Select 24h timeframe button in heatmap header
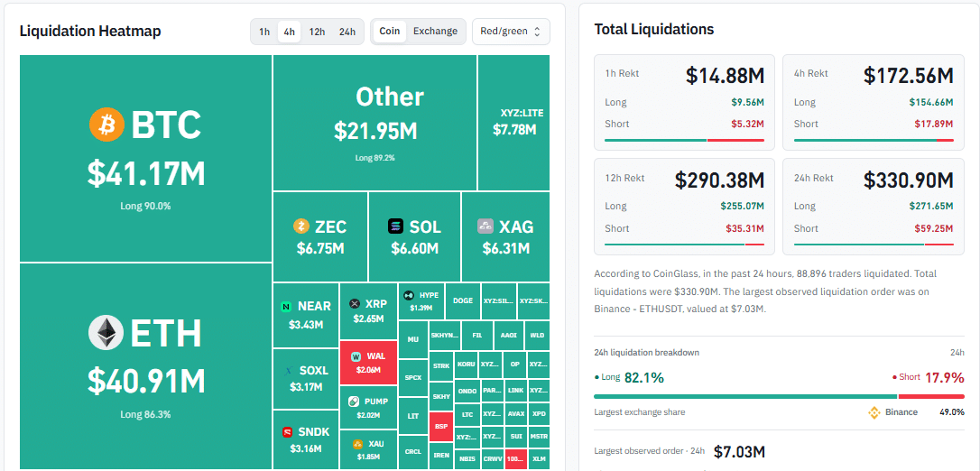 pos(347,32)
